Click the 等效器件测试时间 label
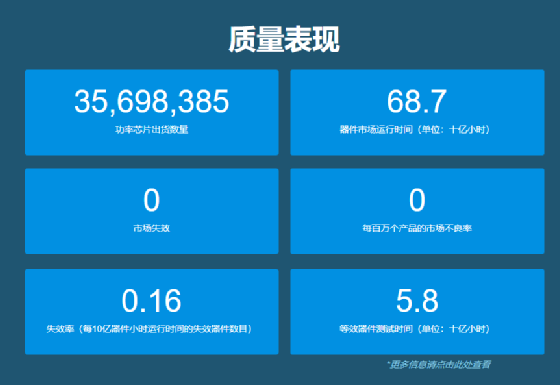 coord(415,329)
